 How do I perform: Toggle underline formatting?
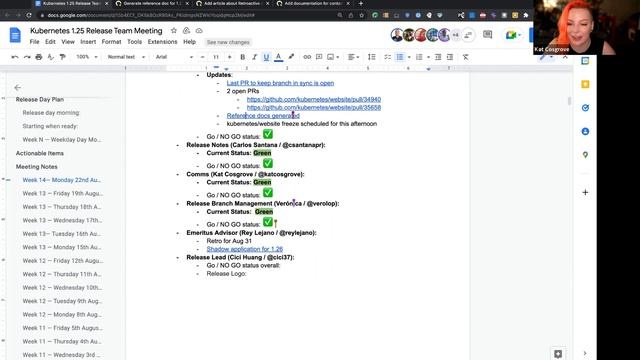point(266,57)
